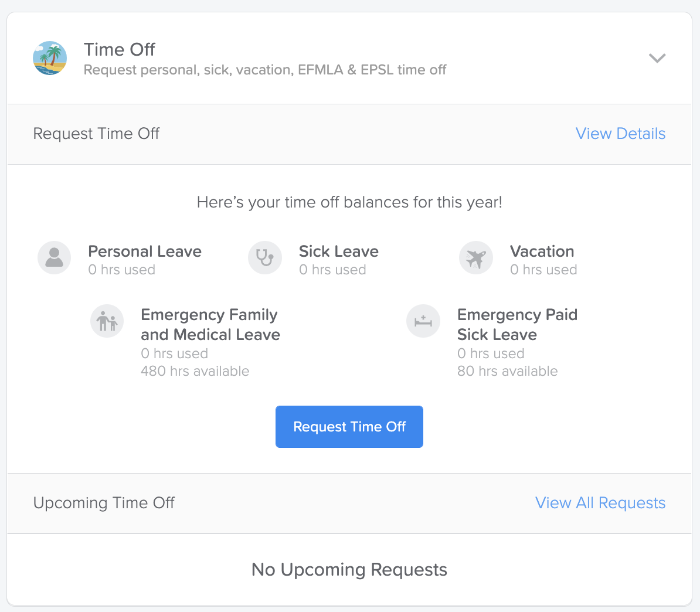
Task: Click the Emergency Family and Medical Leave icon
Action: [x=107, y=321]
